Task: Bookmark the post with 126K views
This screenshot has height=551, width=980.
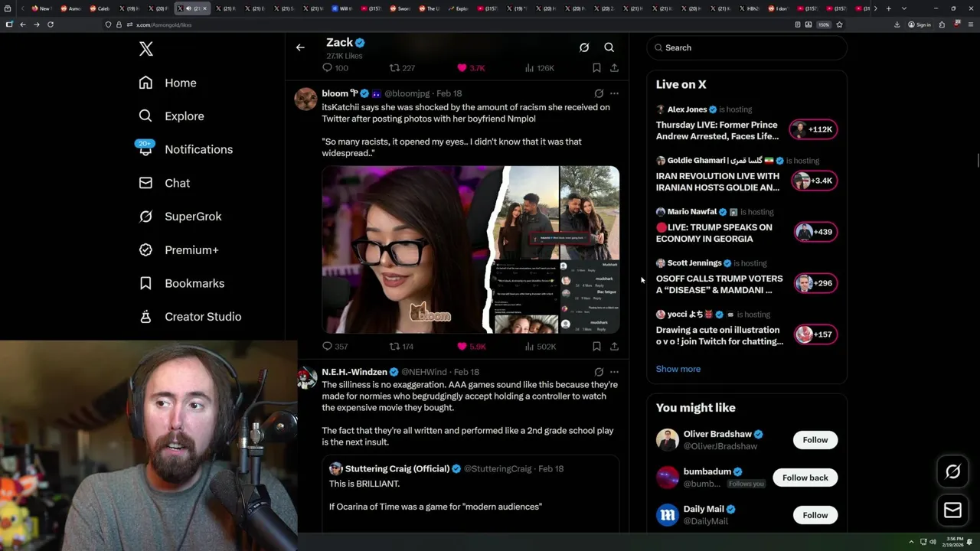Action: click(x=596, y=68)
